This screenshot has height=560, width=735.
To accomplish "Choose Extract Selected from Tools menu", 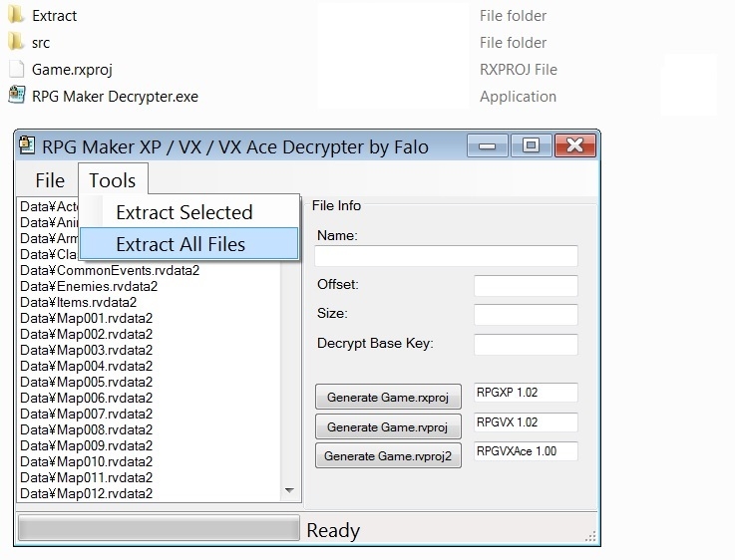I will (x=189, y=212).
